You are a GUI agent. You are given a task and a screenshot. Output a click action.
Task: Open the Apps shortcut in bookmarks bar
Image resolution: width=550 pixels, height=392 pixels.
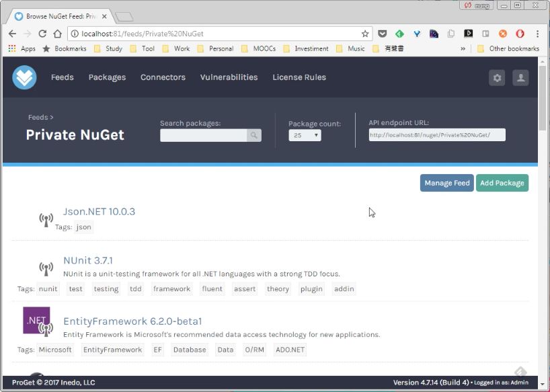click(22, 48)
